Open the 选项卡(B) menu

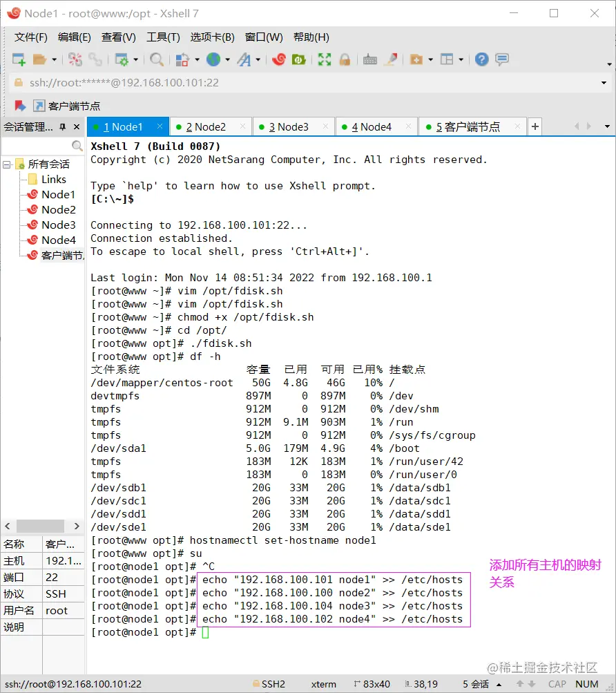tap(213, 37)
